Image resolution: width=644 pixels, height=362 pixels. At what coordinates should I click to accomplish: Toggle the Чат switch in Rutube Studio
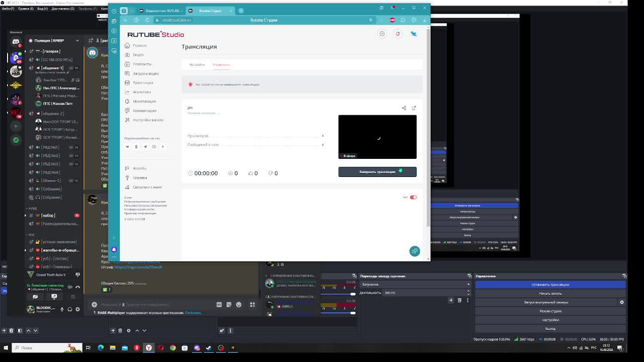[413, 198]
